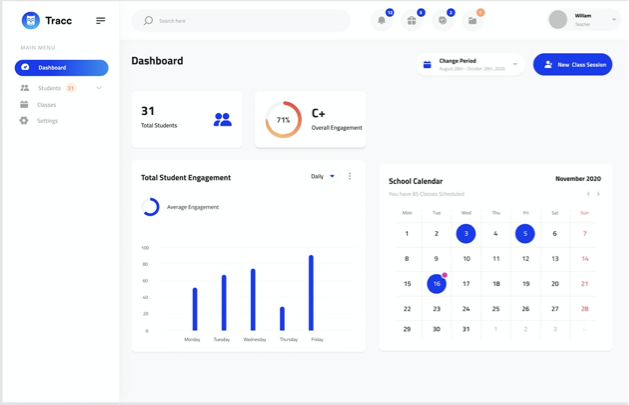Click the Total Students people icon
This screenshot has width=629, height=405.
222,119
